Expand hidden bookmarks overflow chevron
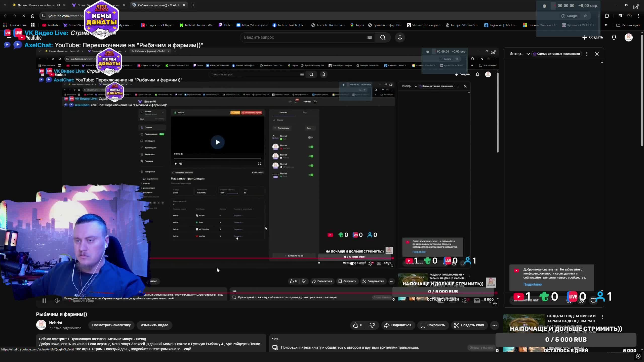644x362 pixels. tap(606, 25)
